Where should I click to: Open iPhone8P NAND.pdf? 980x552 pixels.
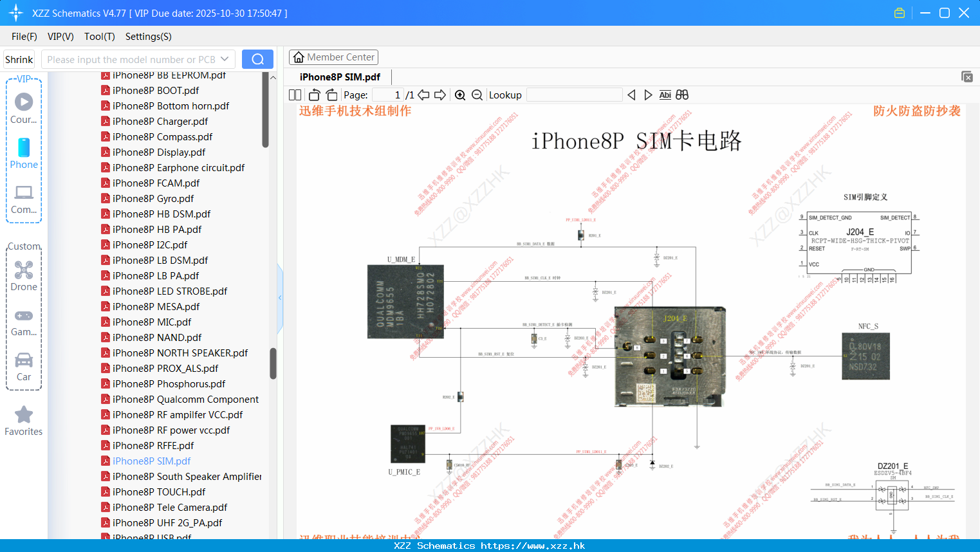[157, 338]
